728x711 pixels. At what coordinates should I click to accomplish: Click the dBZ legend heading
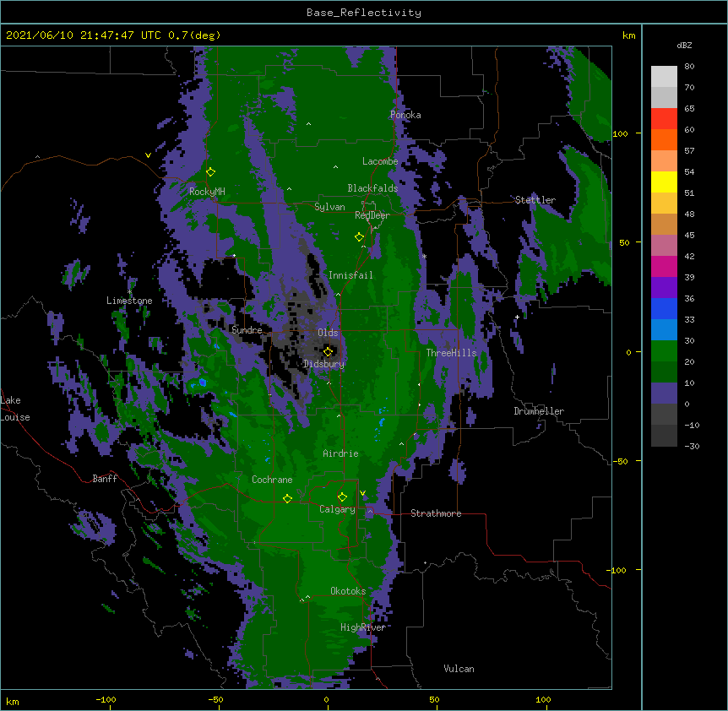click(684, 45)
